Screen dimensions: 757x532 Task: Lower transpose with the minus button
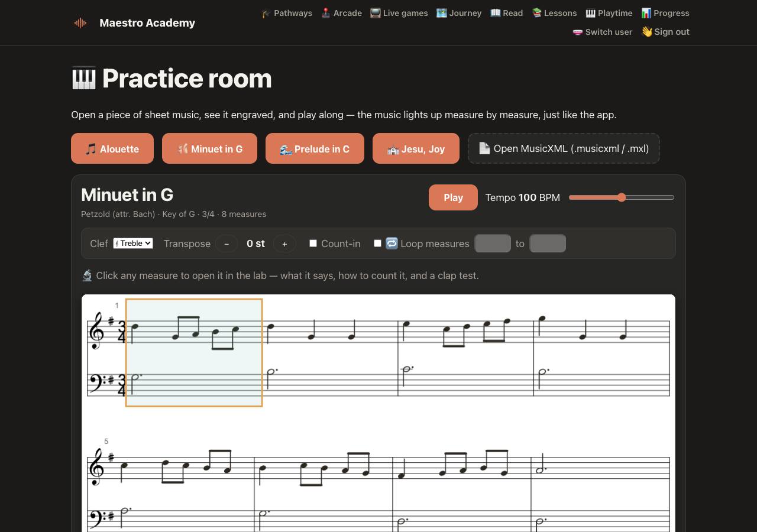point(227,244)
